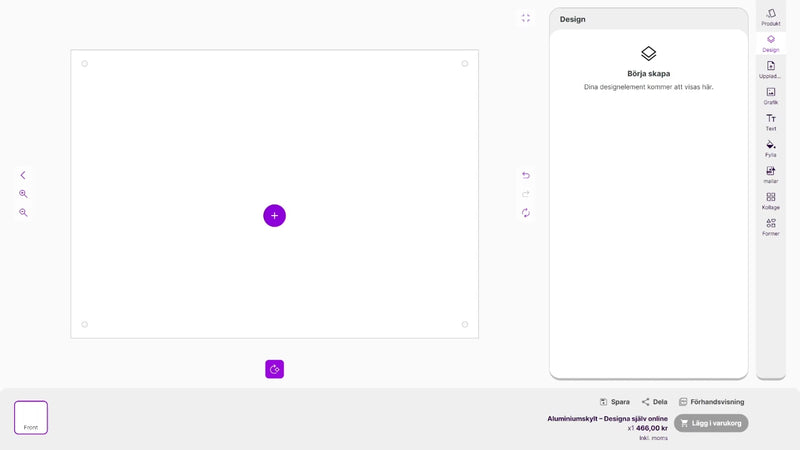
Task: Click the undo arrow
Action: (526, 175)
